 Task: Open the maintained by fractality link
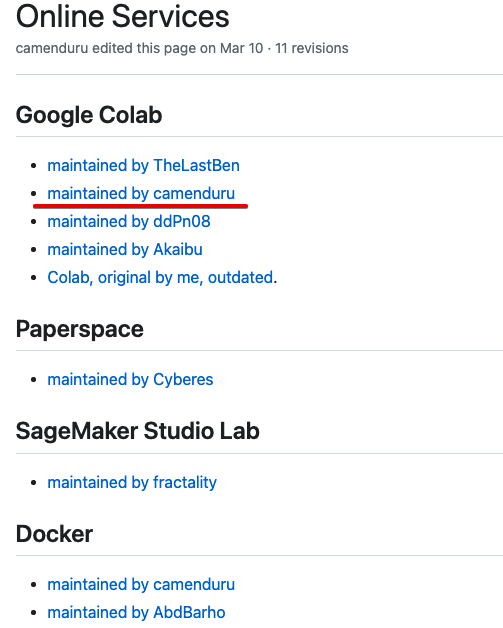tap(132, 483)
